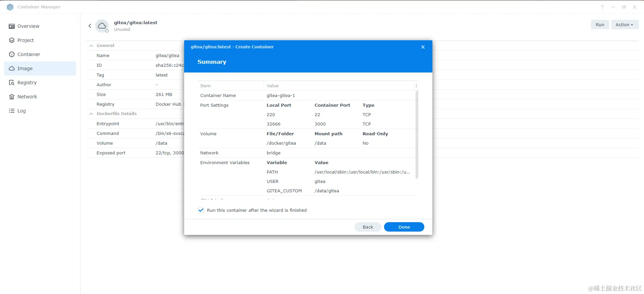Image resolution: width=644 pixels, height=294 pixels.
Task: Open the Log section
Action: (40, 111)
